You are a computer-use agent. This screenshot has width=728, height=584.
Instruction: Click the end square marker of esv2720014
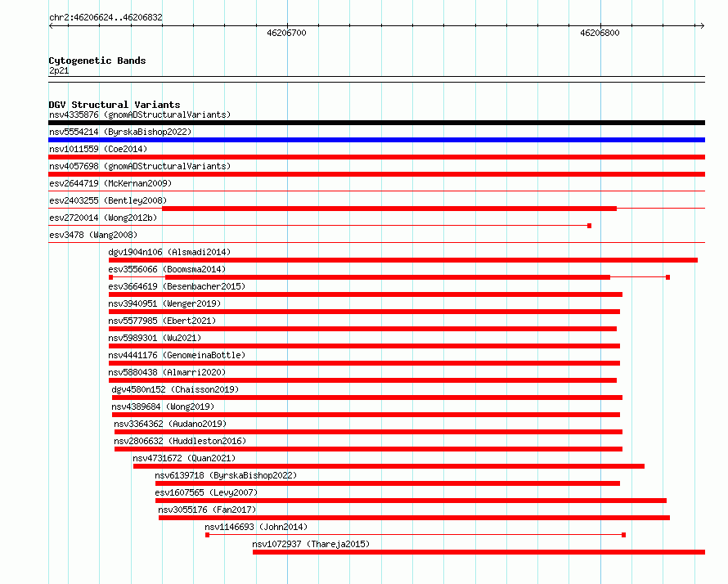pos(589,226)
